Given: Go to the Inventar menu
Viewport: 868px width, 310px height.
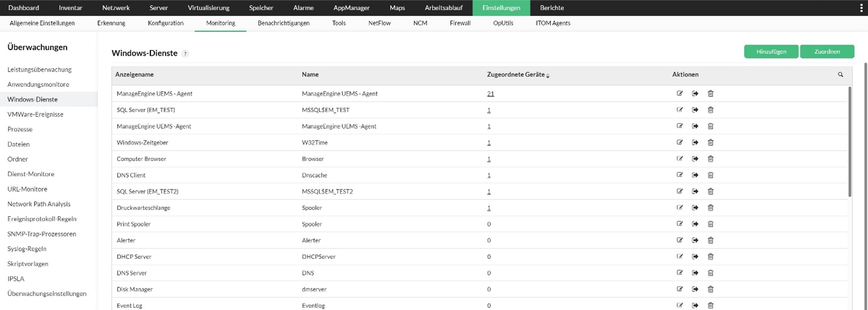Looking at the screenshot, I should click(71, 8).
